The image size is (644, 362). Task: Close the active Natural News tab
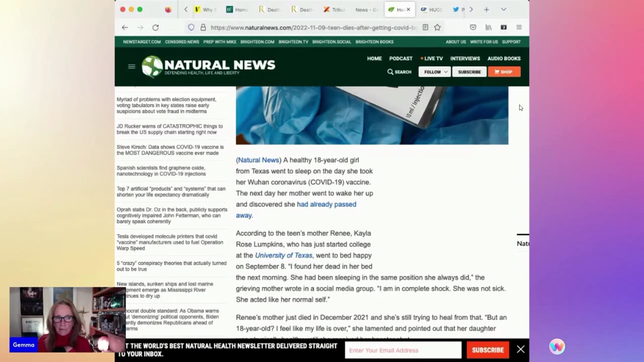(408, 10)
